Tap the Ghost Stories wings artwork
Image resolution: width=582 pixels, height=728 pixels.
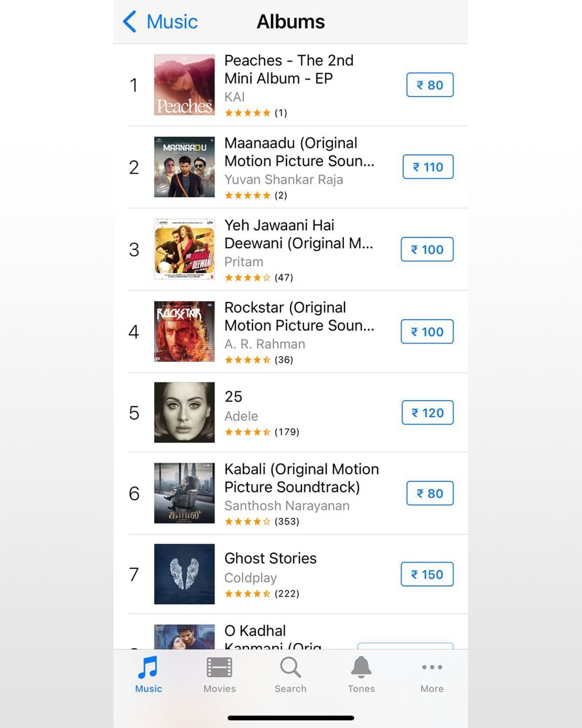tap(184, 574)
